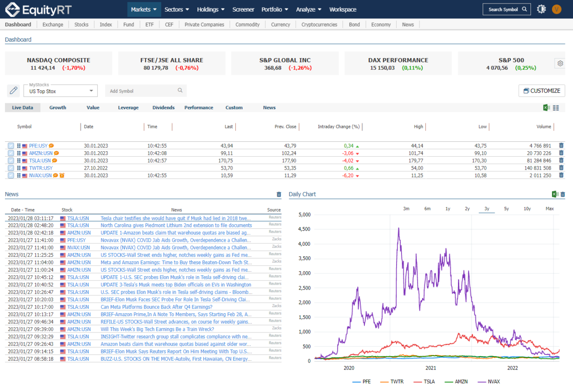Export the Daily Chart data to Excel

point(554,194)
